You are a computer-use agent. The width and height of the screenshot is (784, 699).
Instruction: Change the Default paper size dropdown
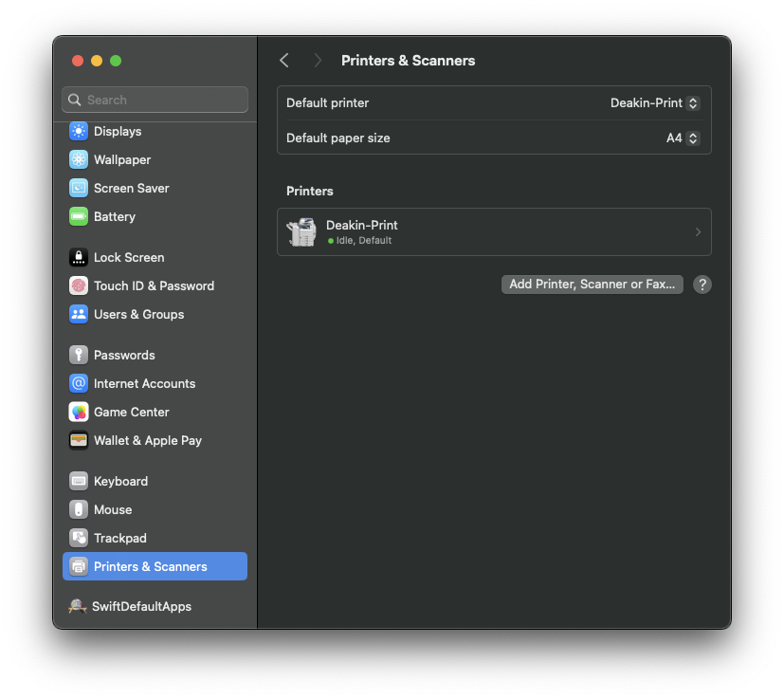683,138
